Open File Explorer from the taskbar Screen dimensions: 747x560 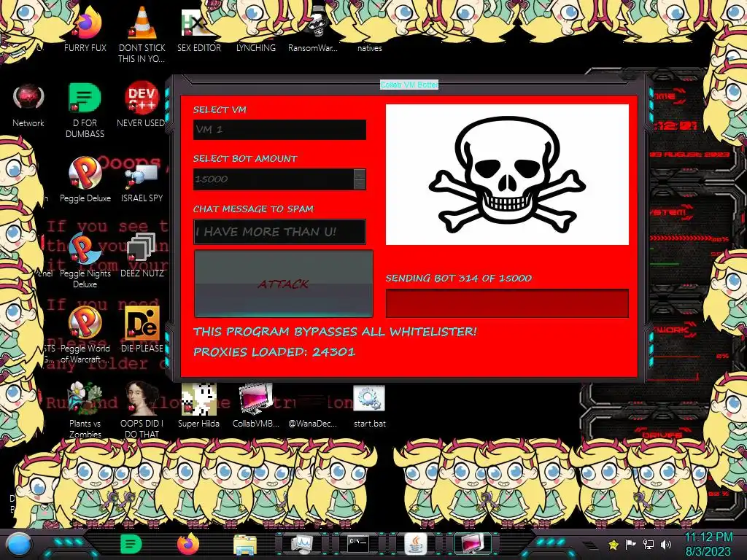click(x=245, y=545)
